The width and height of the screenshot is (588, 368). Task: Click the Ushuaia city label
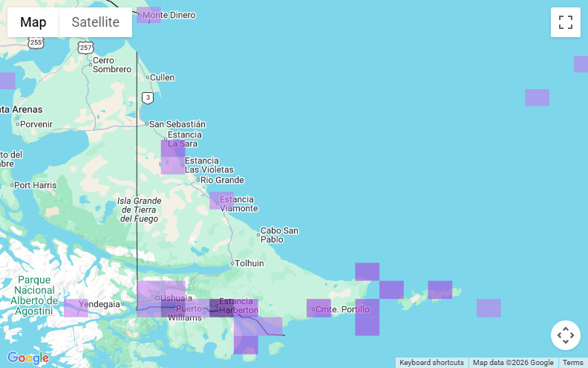[x=175, y=298]
